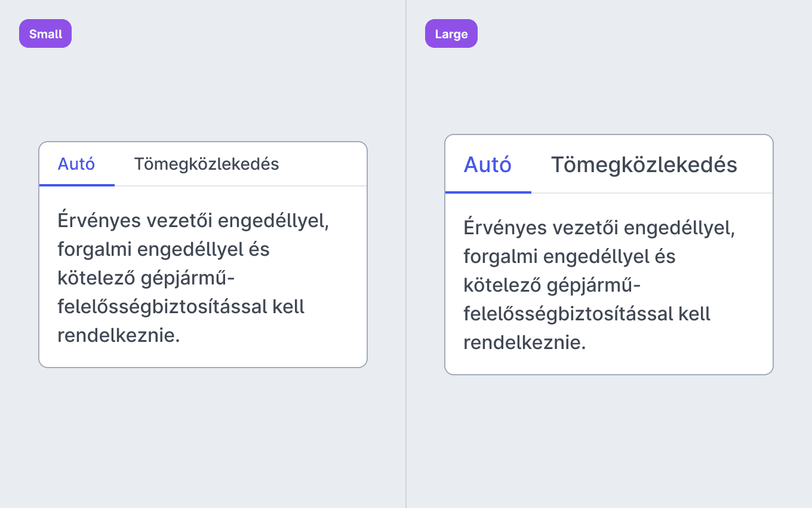
Task: Click the word rendelkeznie in the Large card
Action: (x=522, y=342)
